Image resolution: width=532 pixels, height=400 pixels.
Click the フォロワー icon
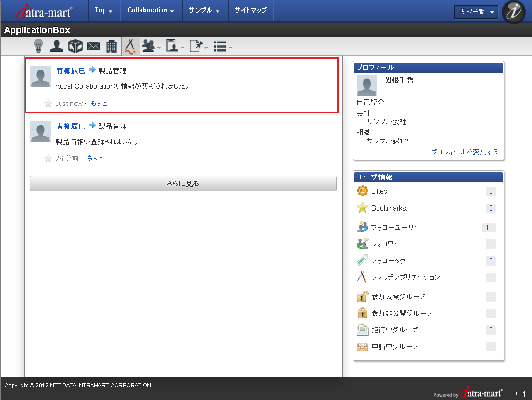[362, 244]
